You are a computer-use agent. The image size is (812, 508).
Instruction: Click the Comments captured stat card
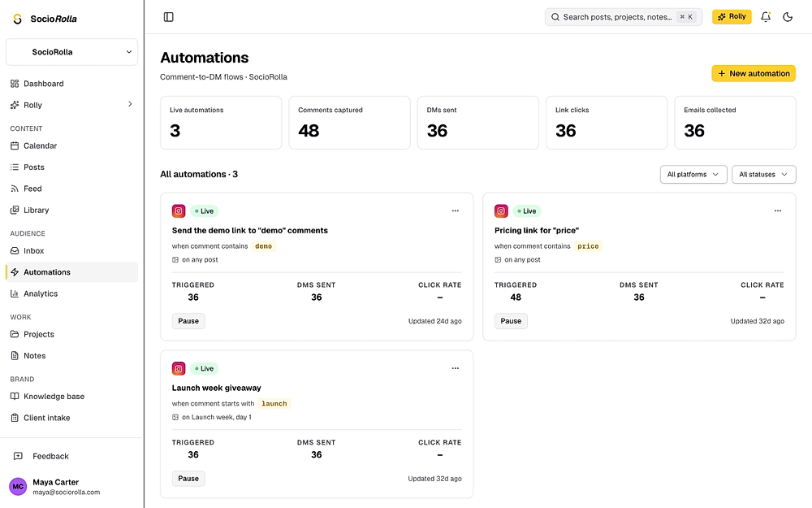[349, 123]
